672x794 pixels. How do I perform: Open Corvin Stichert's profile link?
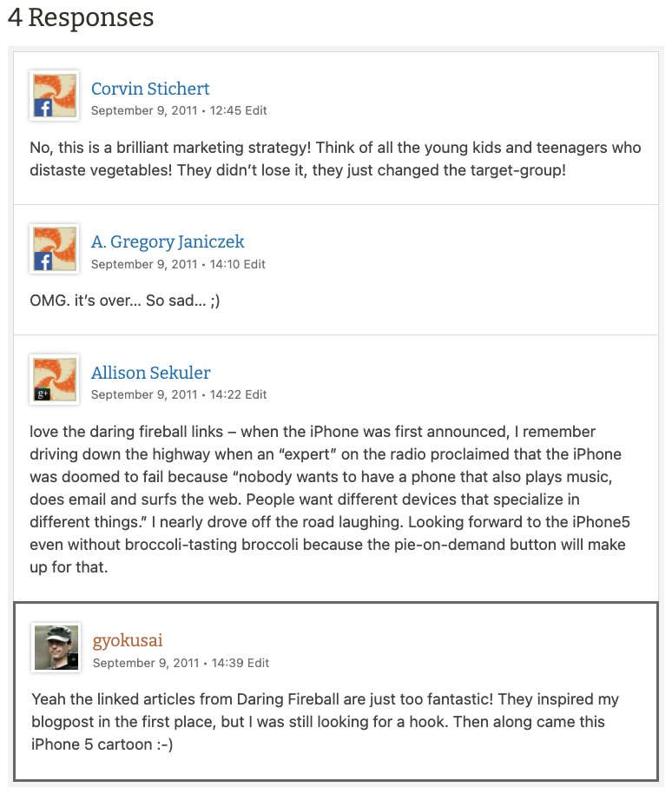click(150, 89)
